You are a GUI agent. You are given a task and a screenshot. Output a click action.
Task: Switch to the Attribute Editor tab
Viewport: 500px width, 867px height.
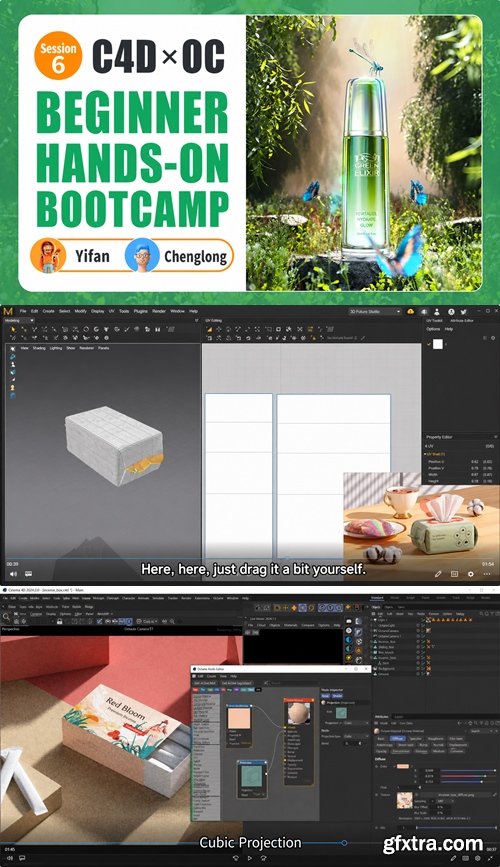point(462,321)
